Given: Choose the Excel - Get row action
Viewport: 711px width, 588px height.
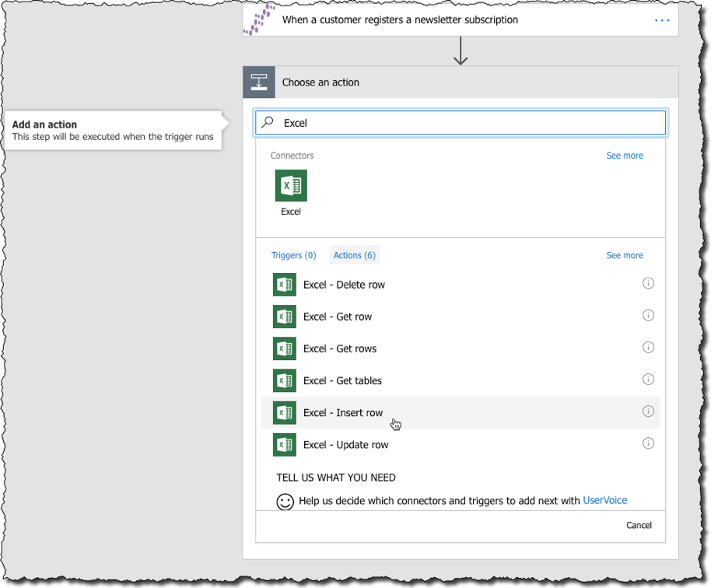Looking at the screenshot, I should 461,317.
